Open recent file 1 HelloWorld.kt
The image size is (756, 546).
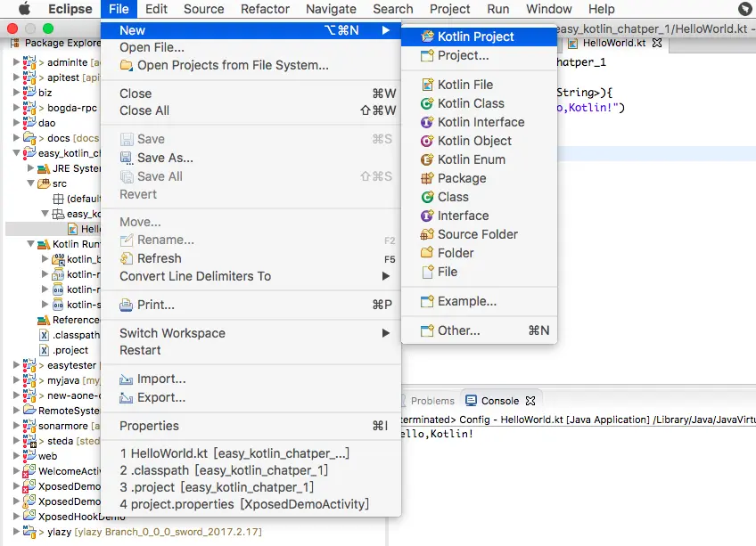pyautogui.click(x=251, y=453)
